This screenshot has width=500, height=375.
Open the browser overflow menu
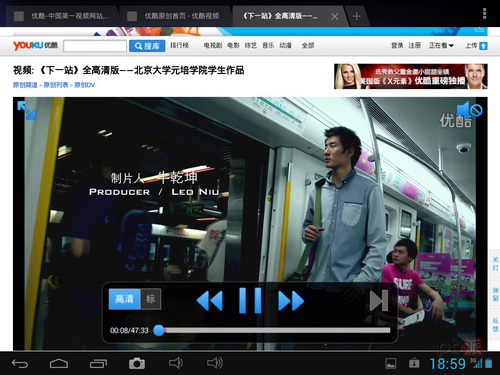484,14
